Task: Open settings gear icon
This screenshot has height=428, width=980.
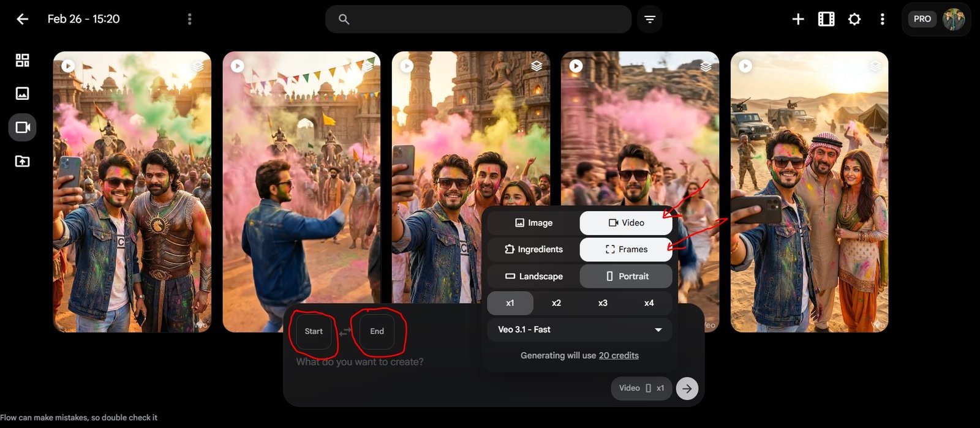Action: (x=854, y=20)
